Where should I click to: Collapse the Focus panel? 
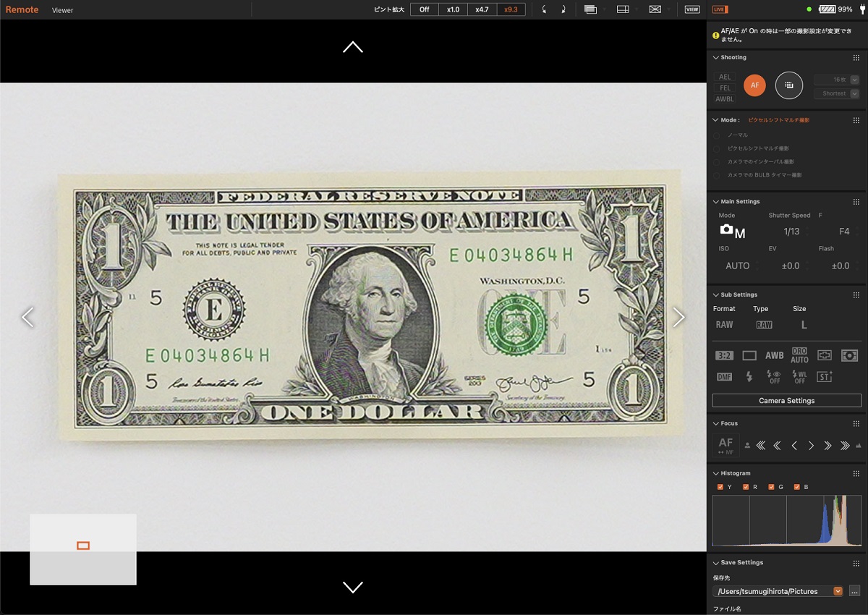coord(716,423)
